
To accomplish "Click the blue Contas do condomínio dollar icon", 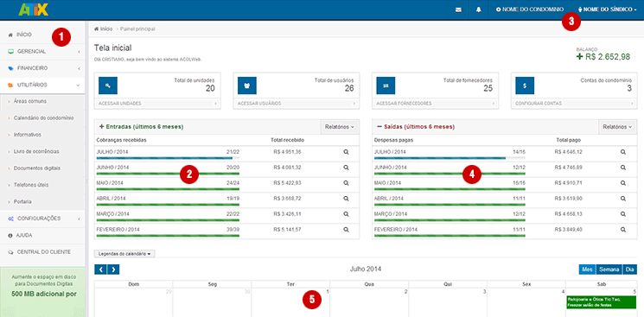I will point(525,86).
